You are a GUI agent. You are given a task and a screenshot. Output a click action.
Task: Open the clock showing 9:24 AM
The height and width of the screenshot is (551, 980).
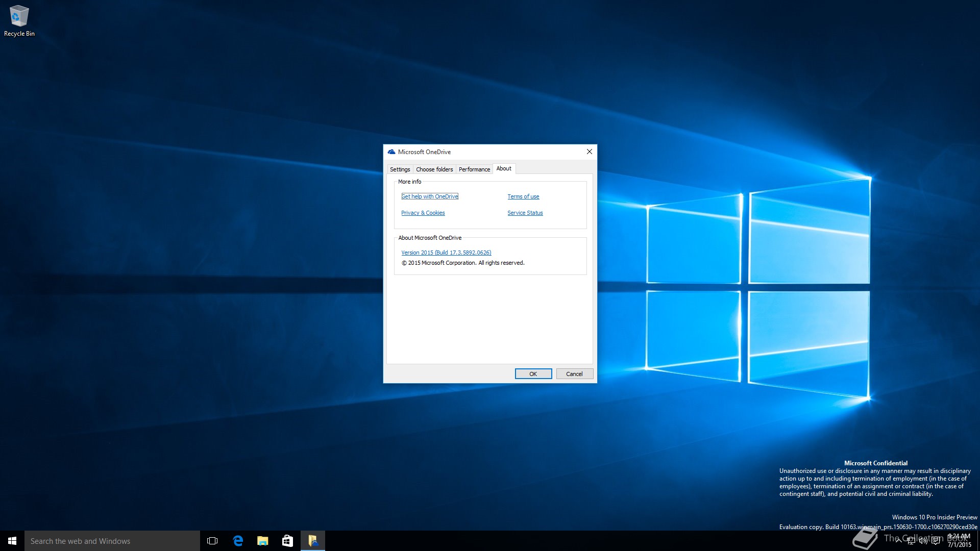959,541
